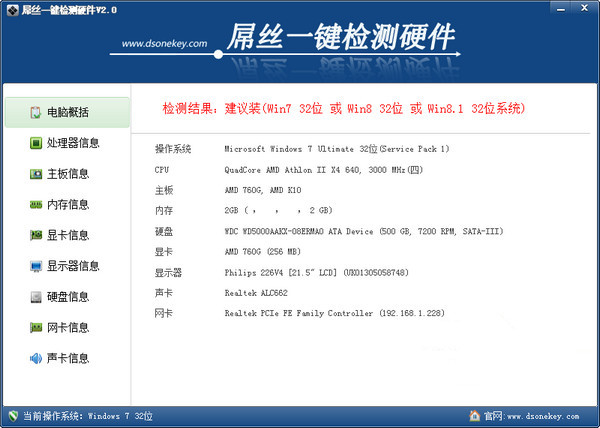
Task: Click the 主板 row label
Action: 164,190
